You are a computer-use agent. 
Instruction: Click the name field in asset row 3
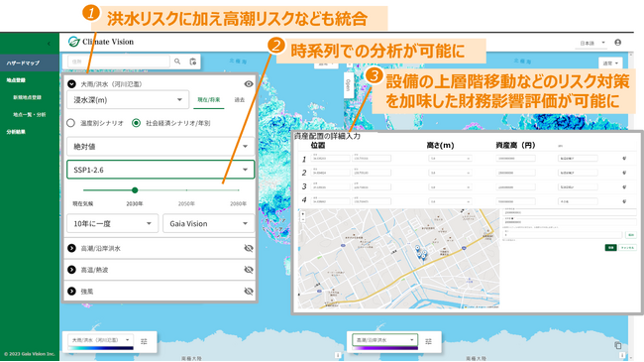pos(578,187)
